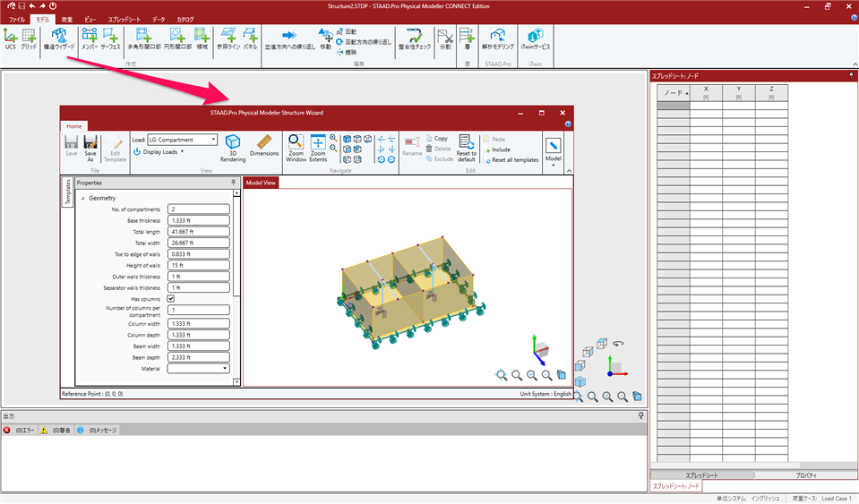Click the wizard help question mark icon
Screen dimensions: 859x504
[x=568, y=124]
